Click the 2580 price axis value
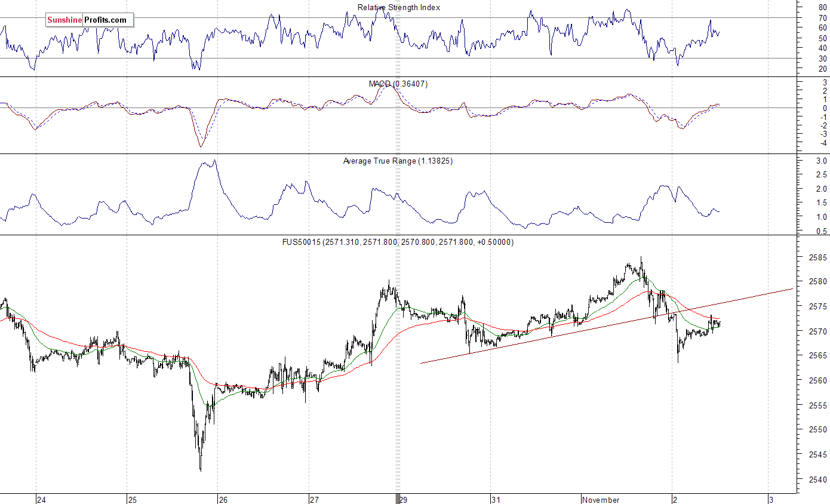The image size is (830, 504). click(x=819, y=282)
